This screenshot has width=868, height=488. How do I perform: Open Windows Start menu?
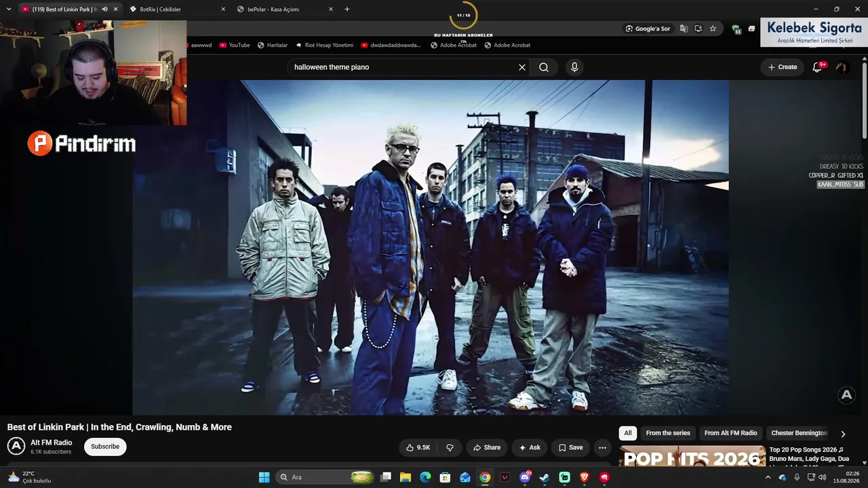(x=264, y=477)
